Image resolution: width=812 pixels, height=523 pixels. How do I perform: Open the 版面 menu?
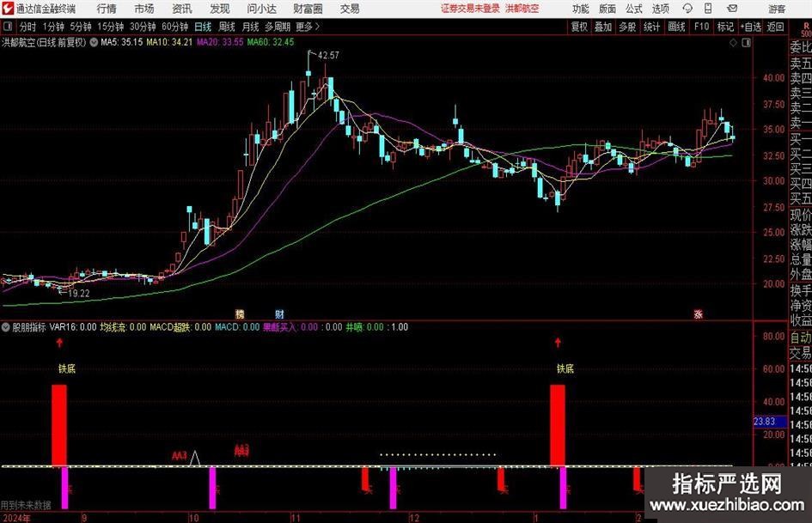607,9
